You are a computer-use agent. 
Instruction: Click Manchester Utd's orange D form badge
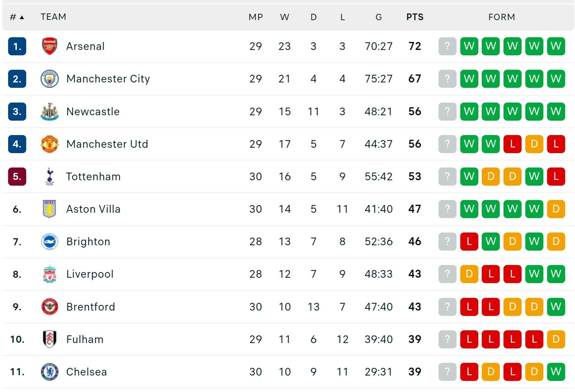click(534, 144)
